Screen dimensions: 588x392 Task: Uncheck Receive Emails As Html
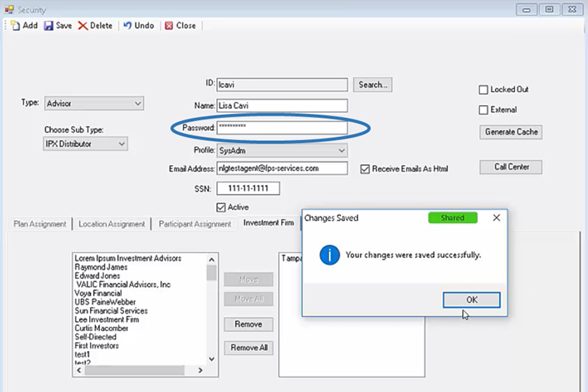click(366, 168)
